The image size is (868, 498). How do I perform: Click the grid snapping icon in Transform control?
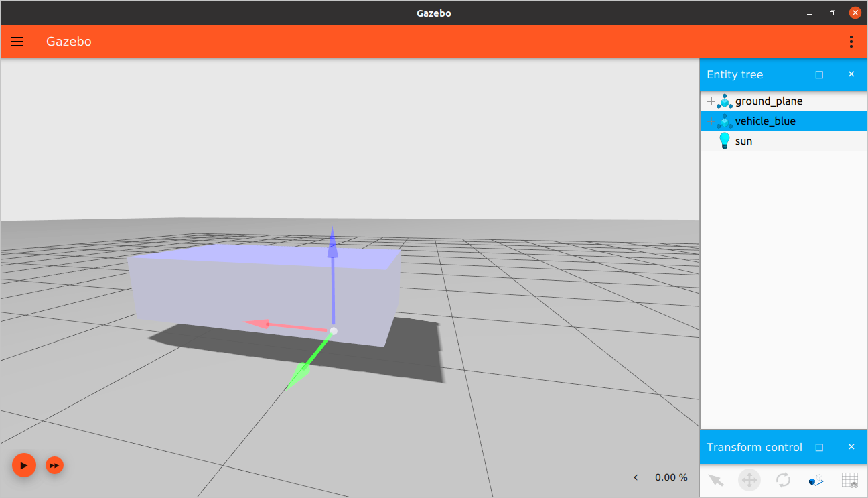[849, 480]
